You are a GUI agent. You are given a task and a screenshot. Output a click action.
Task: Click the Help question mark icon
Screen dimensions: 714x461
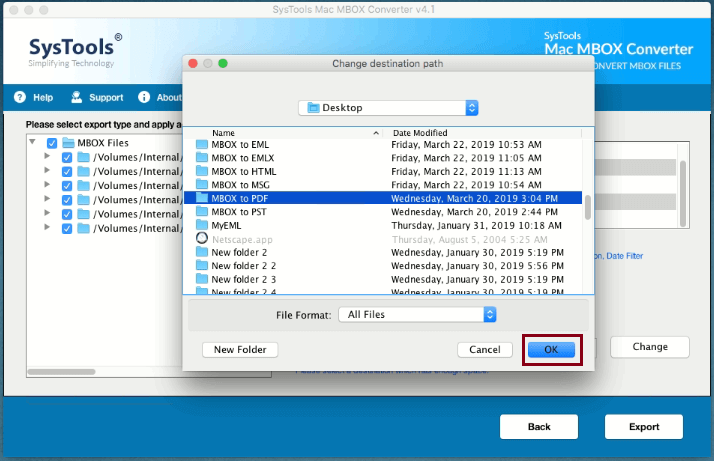pos(20,97)
